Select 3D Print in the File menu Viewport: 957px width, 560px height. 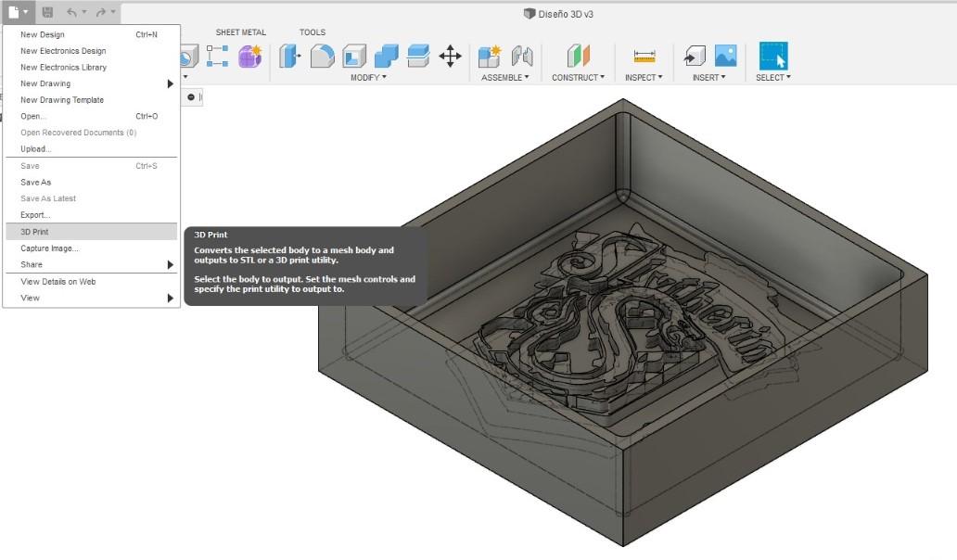click(92, 232)
